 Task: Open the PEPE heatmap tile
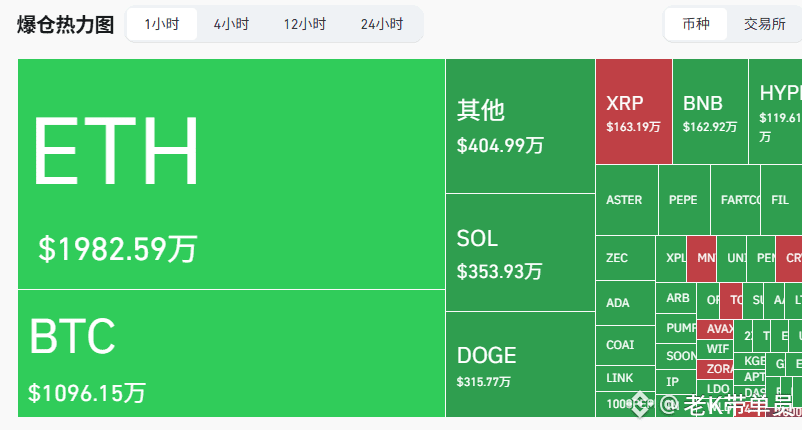(684, 200)
